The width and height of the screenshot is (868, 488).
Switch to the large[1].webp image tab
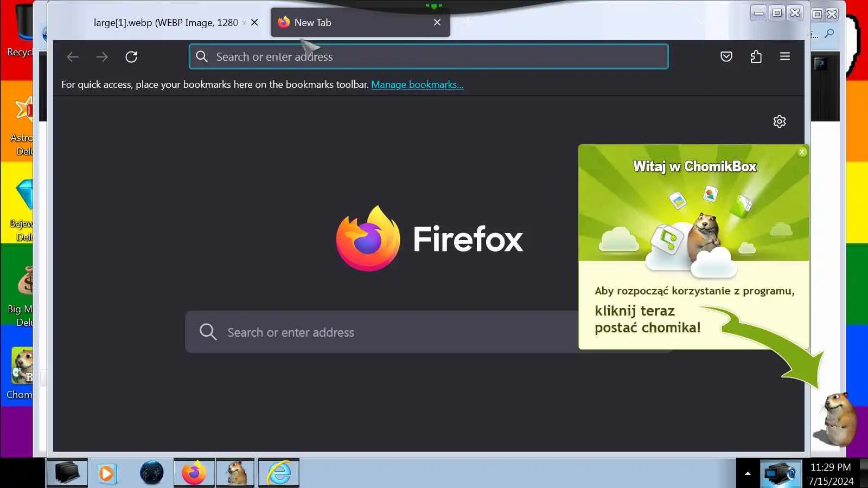pos(166,22)
